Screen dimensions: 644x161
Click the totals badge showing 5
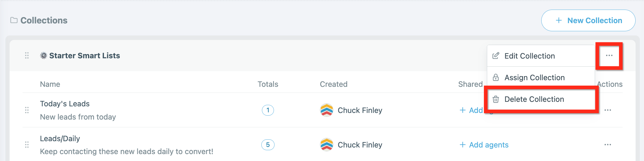pyautogui.click(x=268, y=145)
